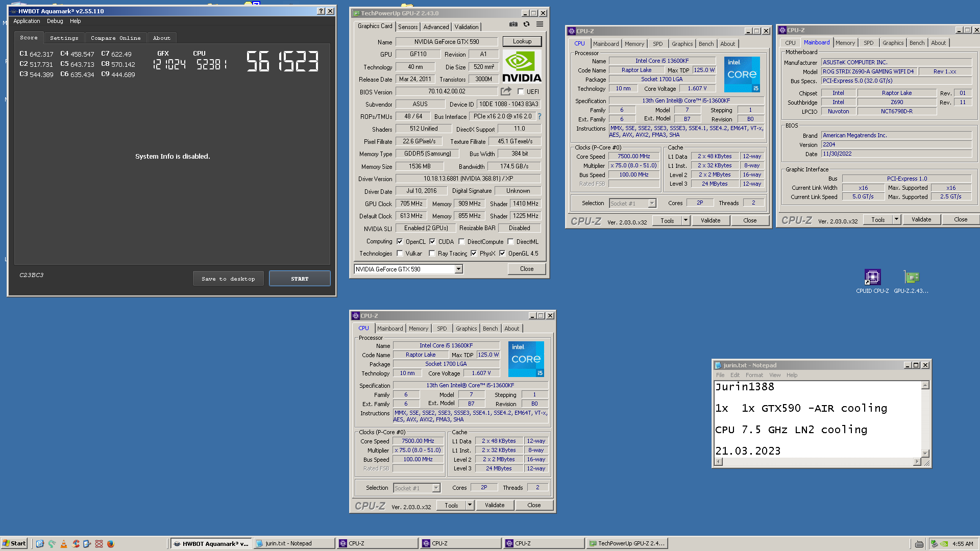This screenshot has width=980, height=551.
Task: Open the GPU-Z hamburger menu icon
Action: [540, 24]
